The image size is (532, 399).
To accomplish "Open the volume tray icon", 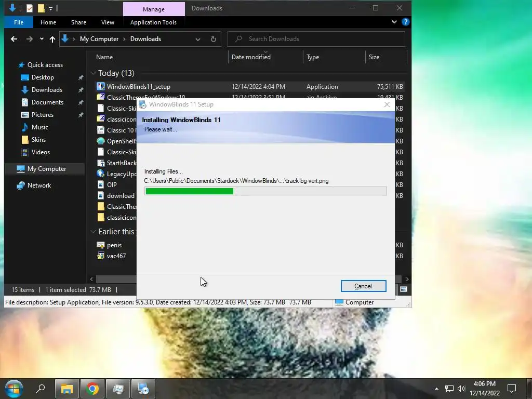I will tap(461, 389).
